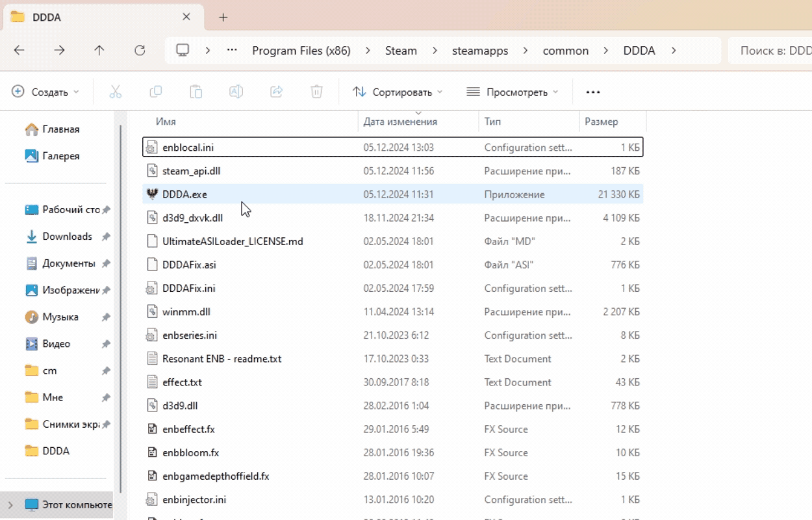812x520 pixels.
Task: Open Галерея in the sidebar
Action: pyautogui.click(x=62, y=156)
